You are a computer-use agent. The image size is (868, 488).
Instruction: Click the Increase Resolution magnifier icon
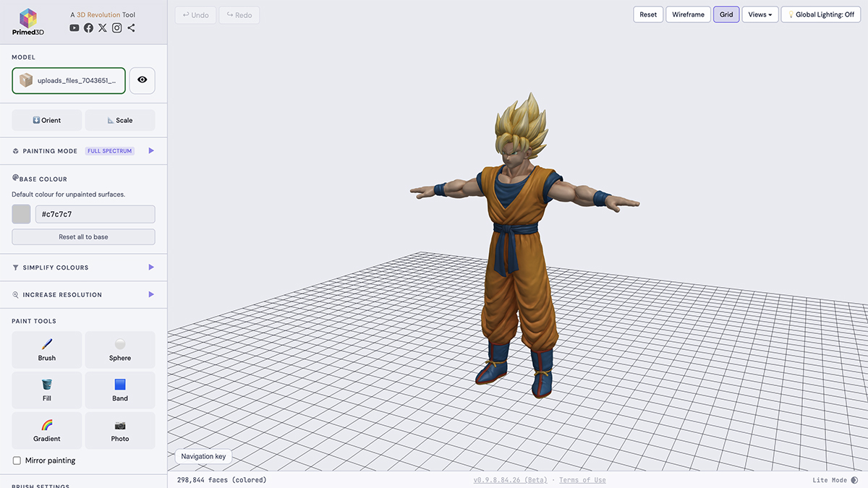tap(16, 295)
